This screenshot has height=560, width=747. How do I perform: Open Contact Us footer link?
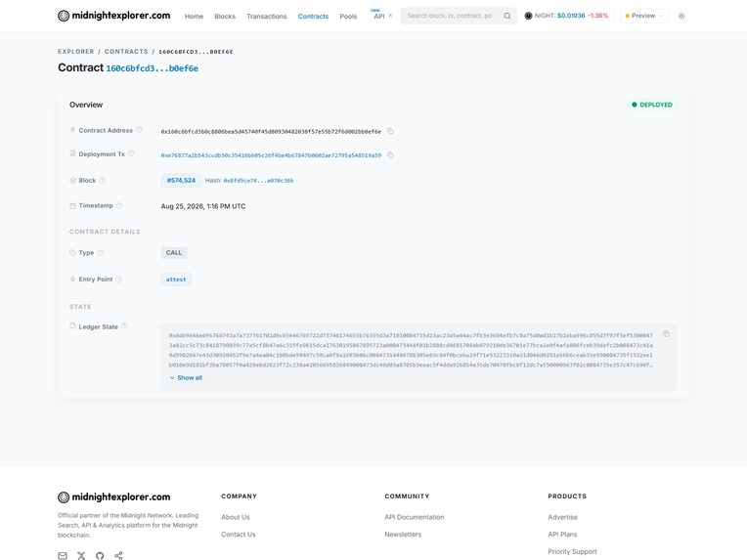239,535
